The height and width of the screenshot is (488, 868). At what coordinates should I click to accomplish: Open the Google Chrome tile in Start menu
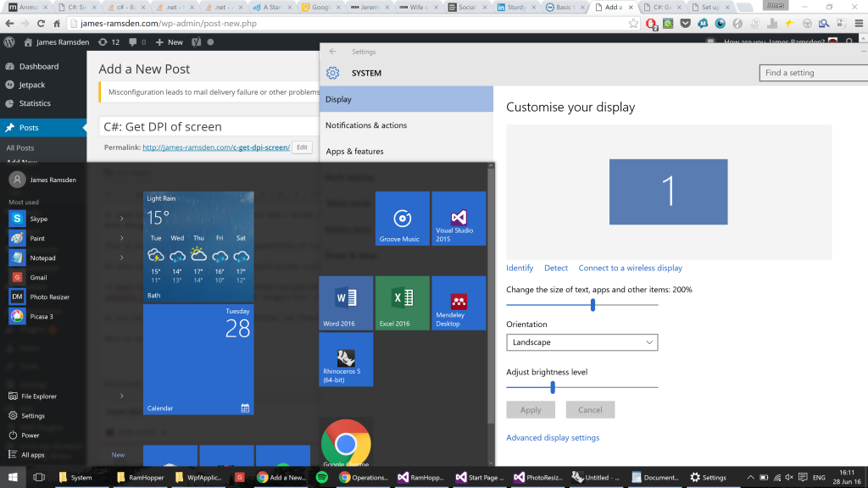[346, 443]
